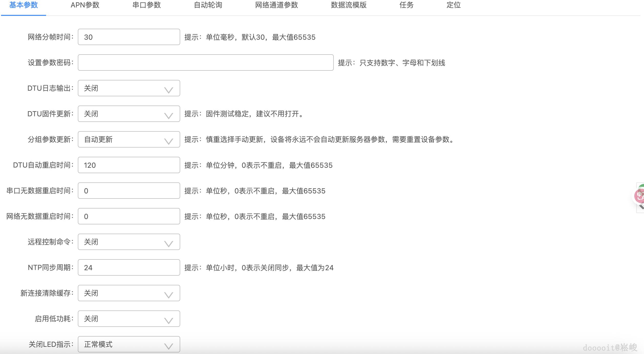The height and width of the screenshot is (354, 644).
Task: Open the 数据流模版 tab
Action: (x=348, y=5)
